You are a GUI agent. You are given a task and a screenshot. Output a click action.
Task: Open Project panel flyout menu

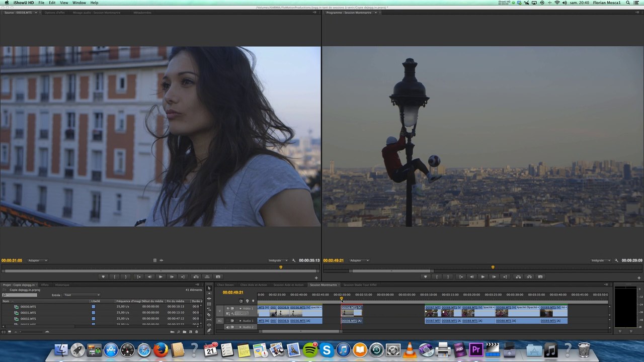[198, 285]
